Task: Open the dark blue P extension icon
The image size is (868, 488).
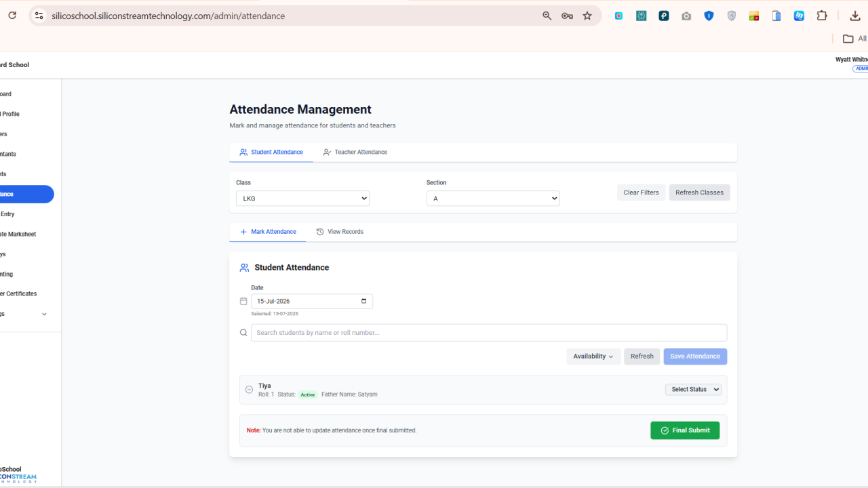Action: tap(664, 16)
